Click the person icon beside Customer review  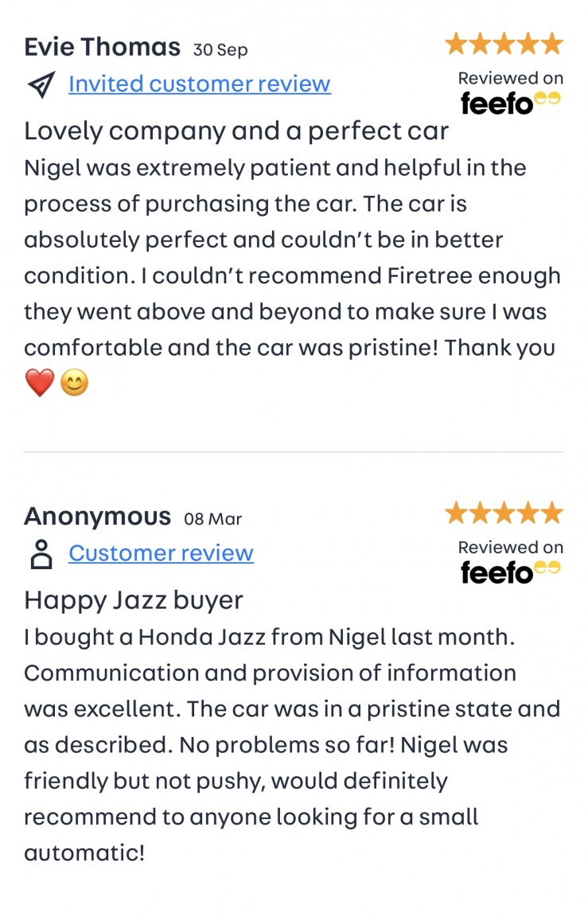(41, 553)
